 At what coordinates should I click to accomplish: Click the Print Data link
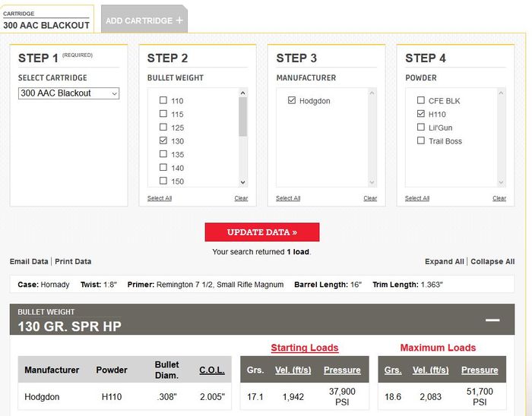pos(73,262)
